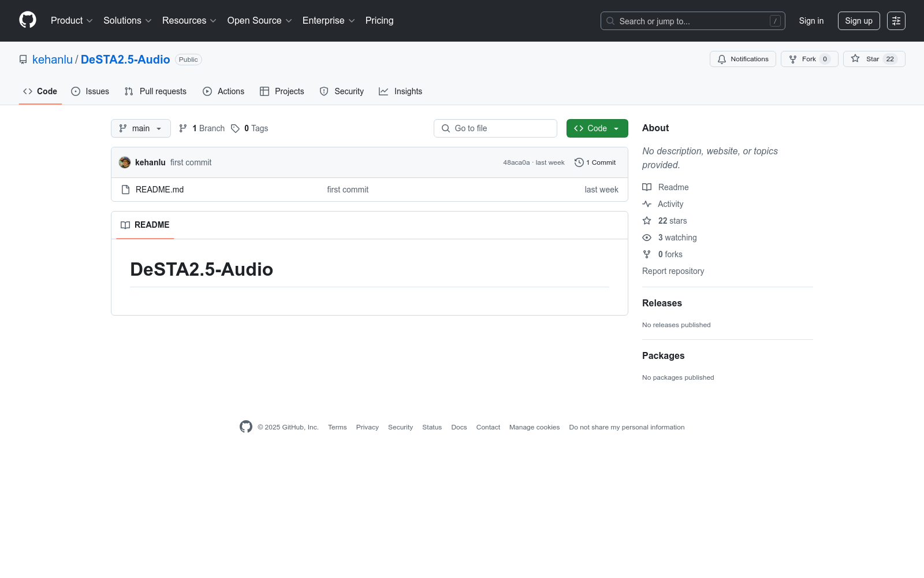Image resolution: width=924 pixels, height=578 pixels.
Task: Click the Sign up button
Action: (x=859, y=21)
